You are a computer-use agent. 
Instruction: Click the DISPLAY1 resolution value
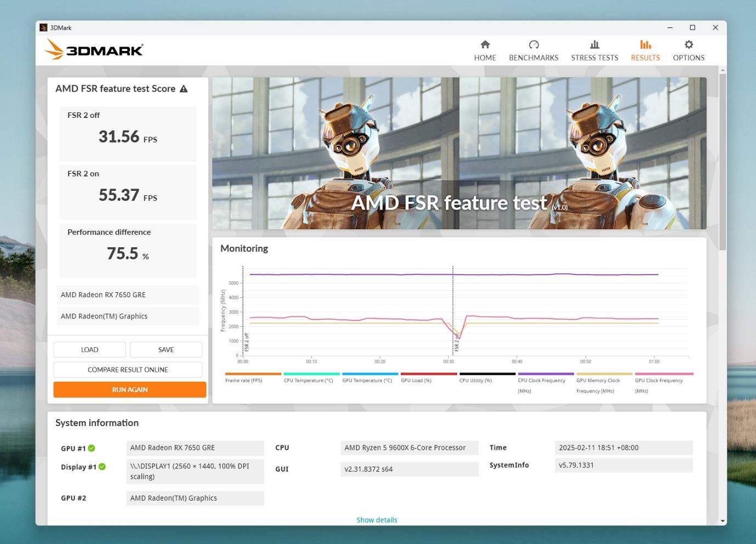click(x=195, y=472)
